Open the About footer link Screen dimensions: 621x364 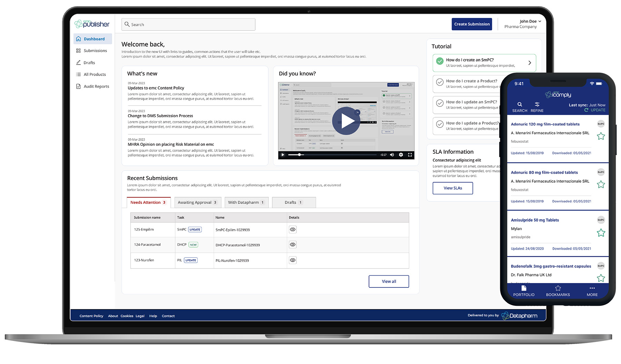(113, 316)
